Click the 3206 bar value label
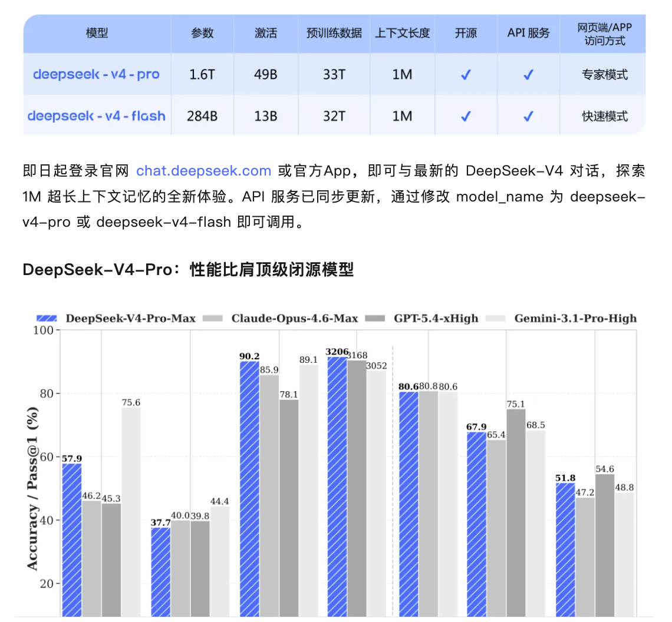This screenshot has width=672, height=622. point(337,352)
